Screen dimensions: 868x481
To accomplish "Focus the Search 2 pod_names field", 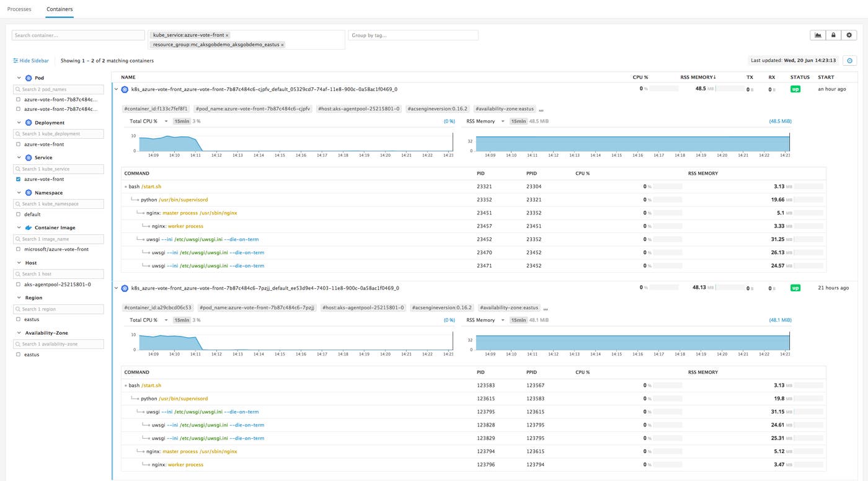I will tap(60, 90).
